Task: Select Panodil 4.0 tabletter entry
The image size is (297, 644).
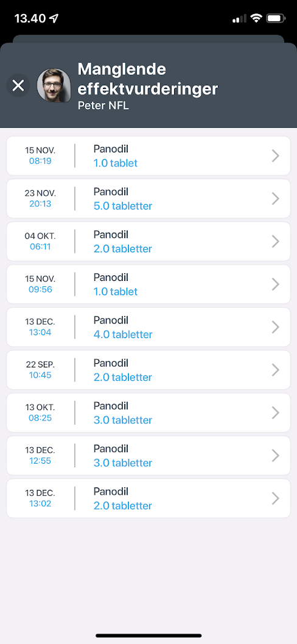Action: click(x=148, y=327)
